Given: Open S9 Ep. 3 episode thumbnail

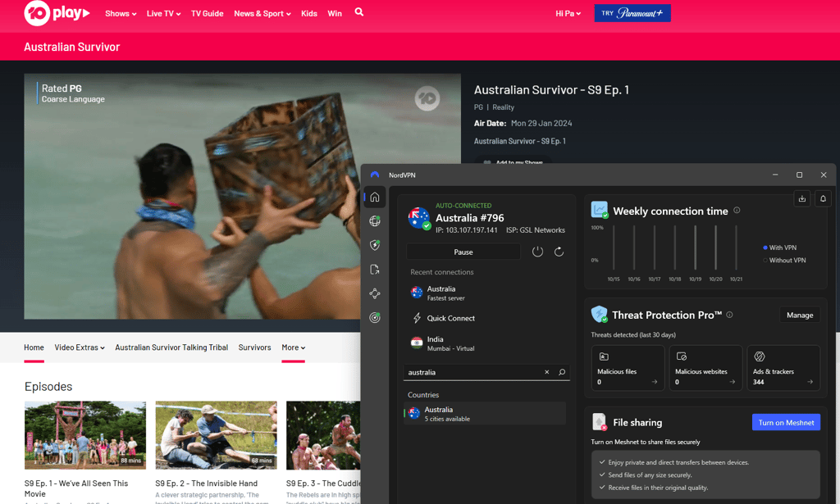Looking at the screenshot, I should [x=323, y=435].
